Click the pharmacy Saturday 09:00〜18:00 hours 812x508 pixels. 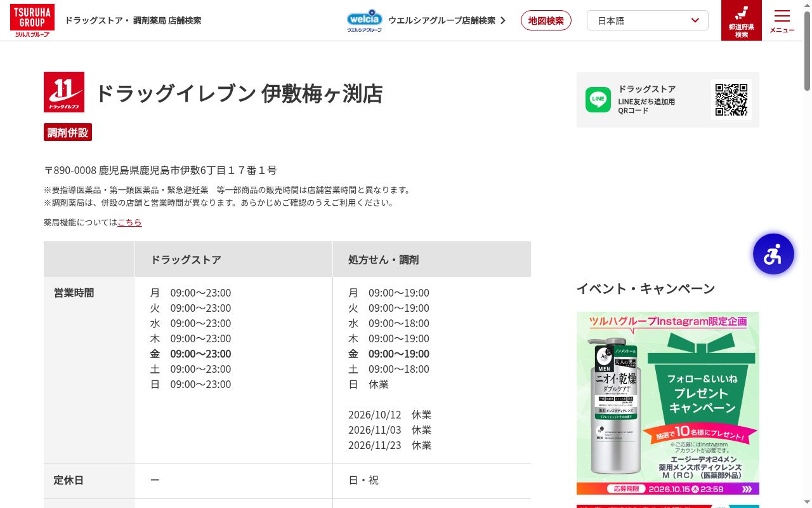389,369
